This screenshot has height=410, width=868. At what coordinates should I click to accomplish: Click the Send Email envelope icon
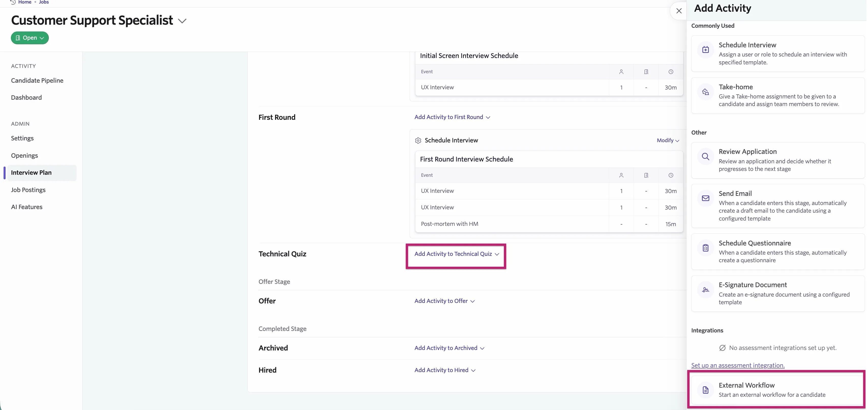click(705, 198)
